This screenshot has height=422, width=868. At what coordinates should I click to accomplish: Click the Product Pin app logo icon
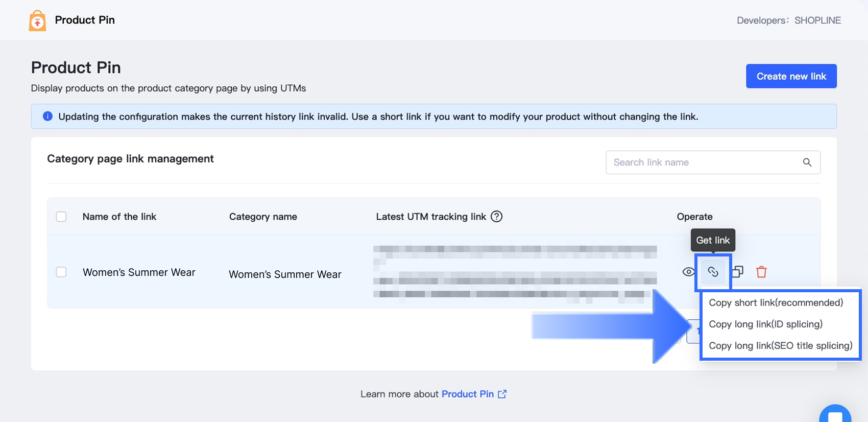click(x=37, y=21)
